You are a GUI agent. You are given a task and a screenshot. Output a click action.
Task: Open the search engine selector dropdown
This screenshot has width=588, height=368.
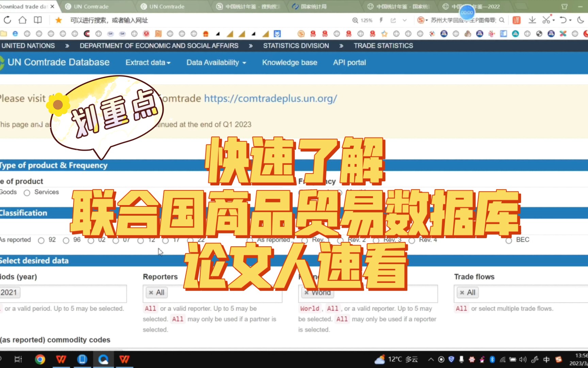coord(422,20)
